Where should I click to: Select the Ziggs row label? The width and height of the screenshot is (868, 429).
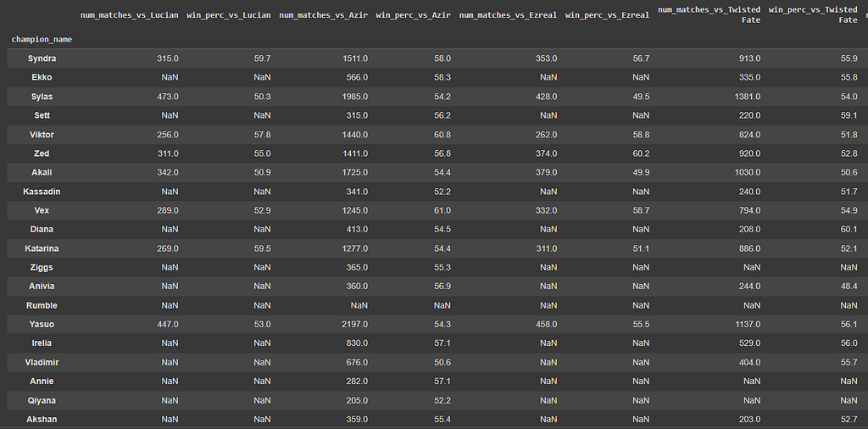pos(42,268)
